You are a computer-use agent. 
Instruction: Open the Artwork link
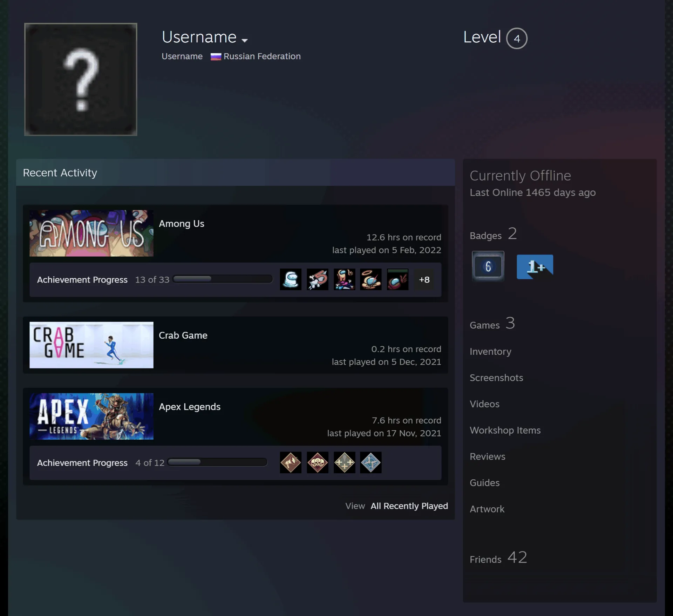[x=487, y=509]
